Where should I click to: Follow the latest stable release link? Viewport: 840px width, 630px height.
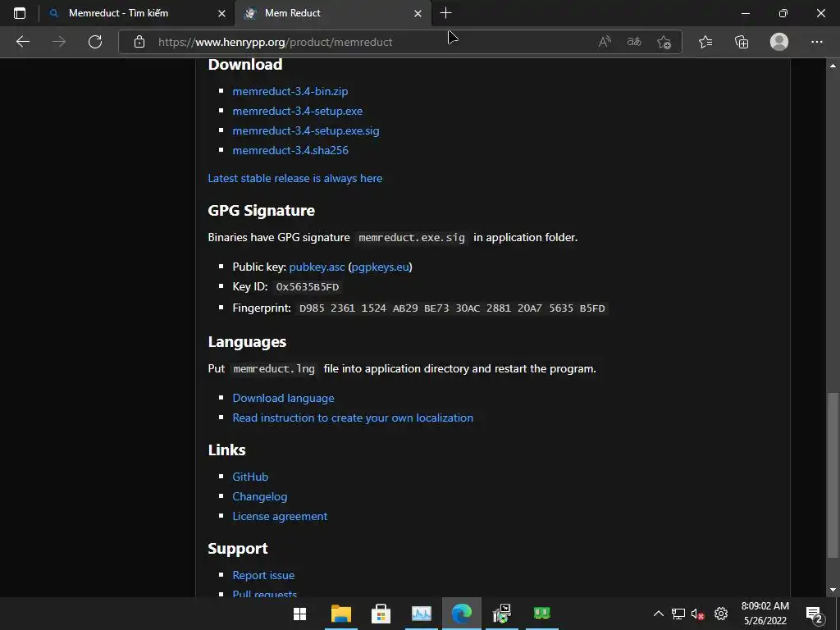coord(295,178)
